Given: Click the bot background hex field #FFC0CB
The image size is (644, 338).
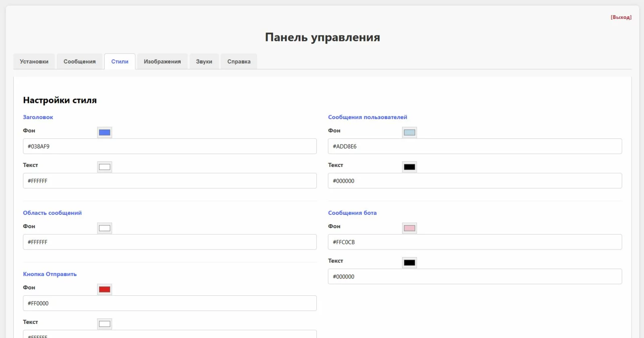Looking at the screenshot, I should 475,242.
